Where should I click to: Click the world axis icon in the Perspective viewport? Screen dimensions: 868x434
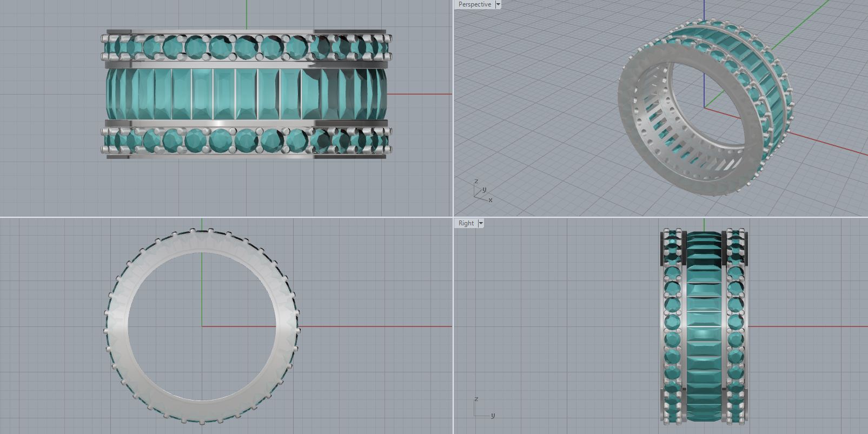pos(482,191)
